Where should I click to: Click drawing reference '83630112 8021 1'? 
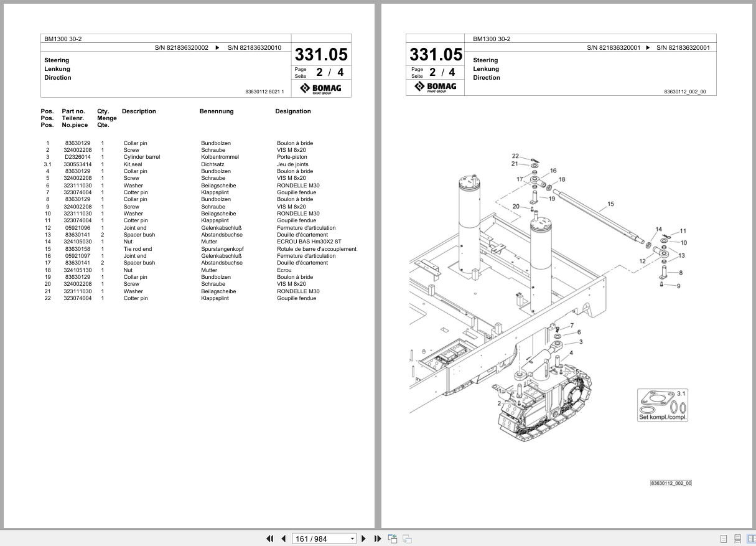(264, 92)
